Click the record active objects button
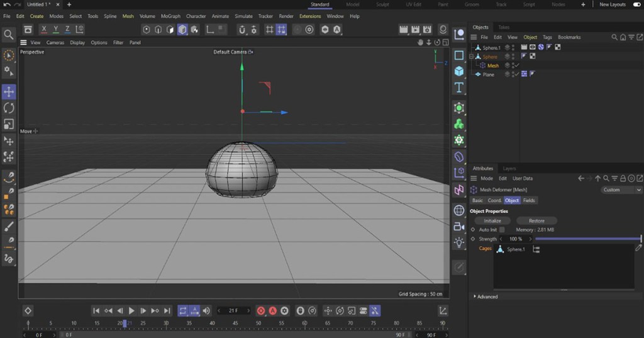This screenshot has height=338, width=644. (261, 310)
